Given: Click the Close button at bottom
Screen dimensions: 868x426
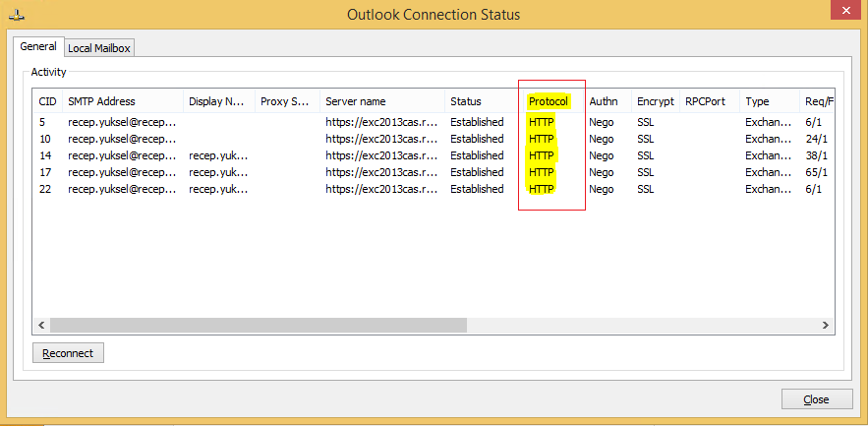Looking at the screenshot, I should click(817, 398).
